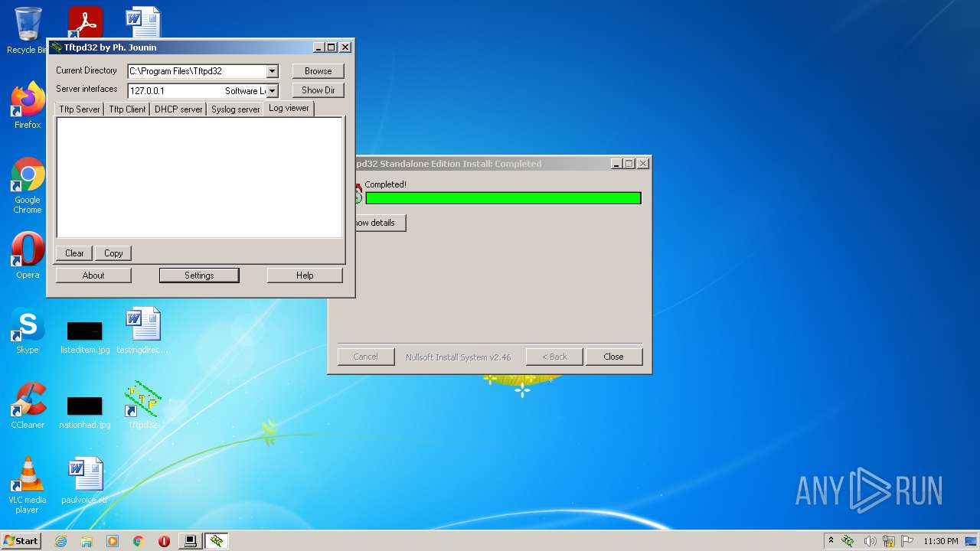Click the Show desktop strip
Image resolution: width=980 pixels, height=551 pixels.
[x=972, y=541]
